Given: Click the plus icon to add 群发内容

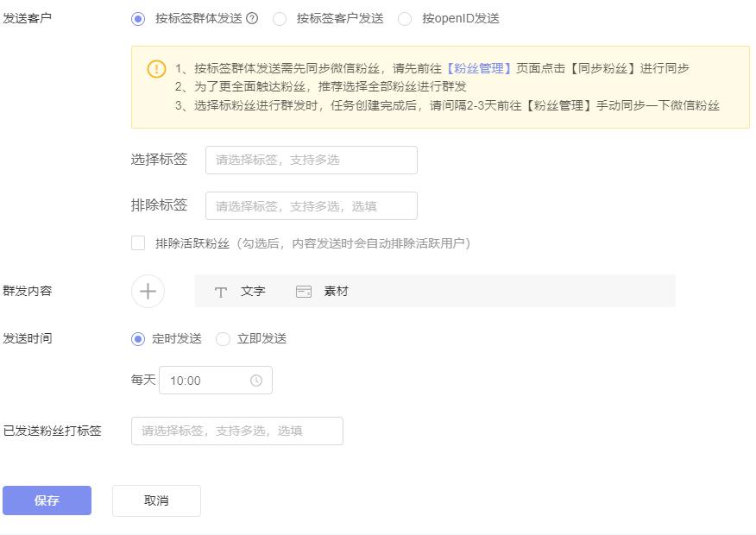Looking at the screenshot, I should pos(147,291).
